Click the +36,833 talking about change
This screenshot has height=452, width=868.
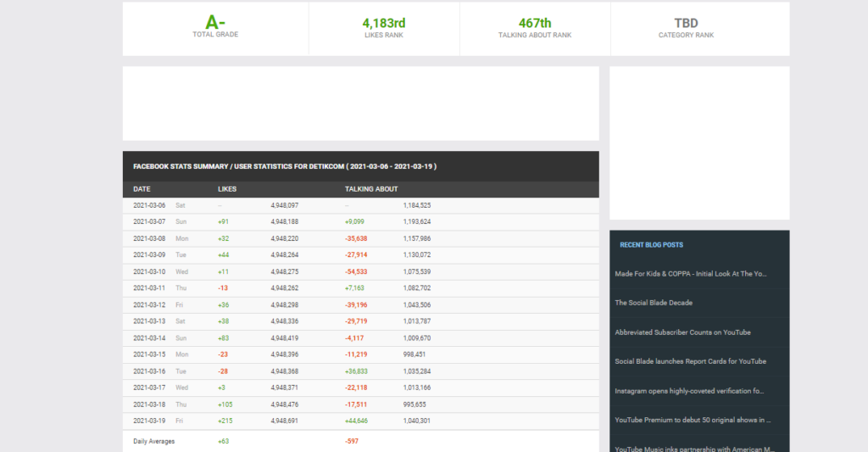tap(356, 371)
